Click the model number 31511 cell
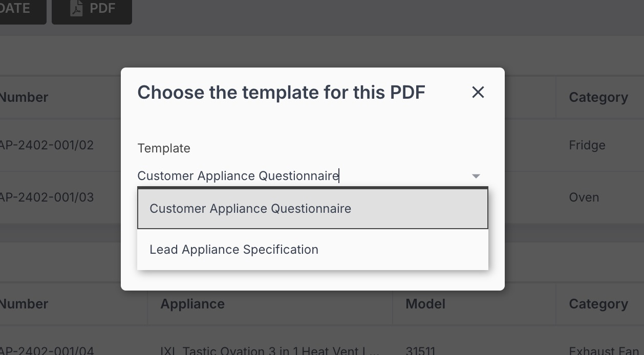Screen dimensions: 644x355 click(x=420, y=351)
